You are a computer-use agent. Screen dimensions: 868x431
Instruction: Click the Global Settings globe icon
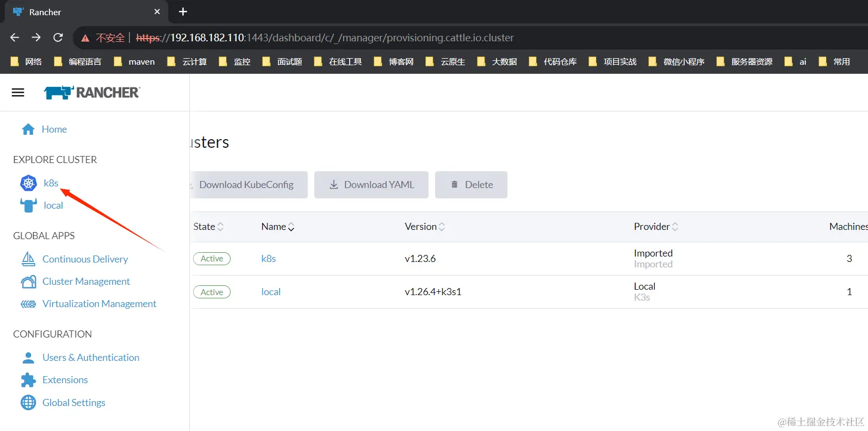(28, 403)
